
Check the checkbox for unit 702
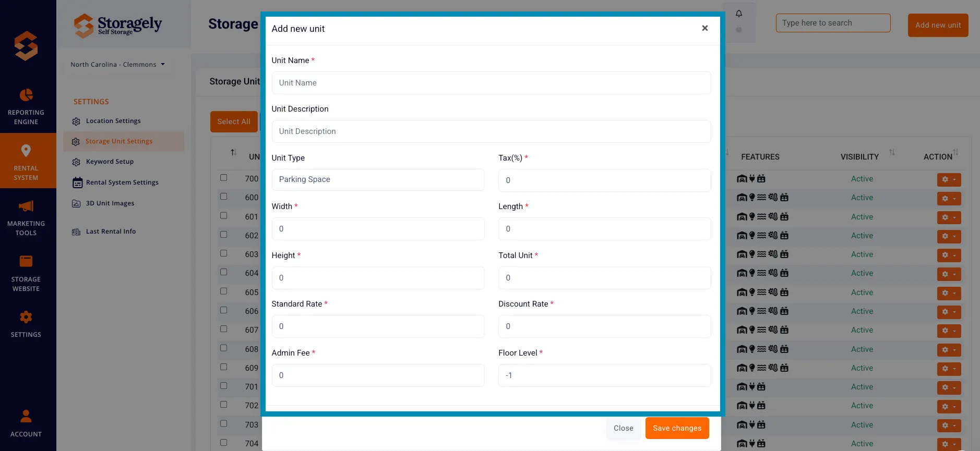click(x=223, y=405)
